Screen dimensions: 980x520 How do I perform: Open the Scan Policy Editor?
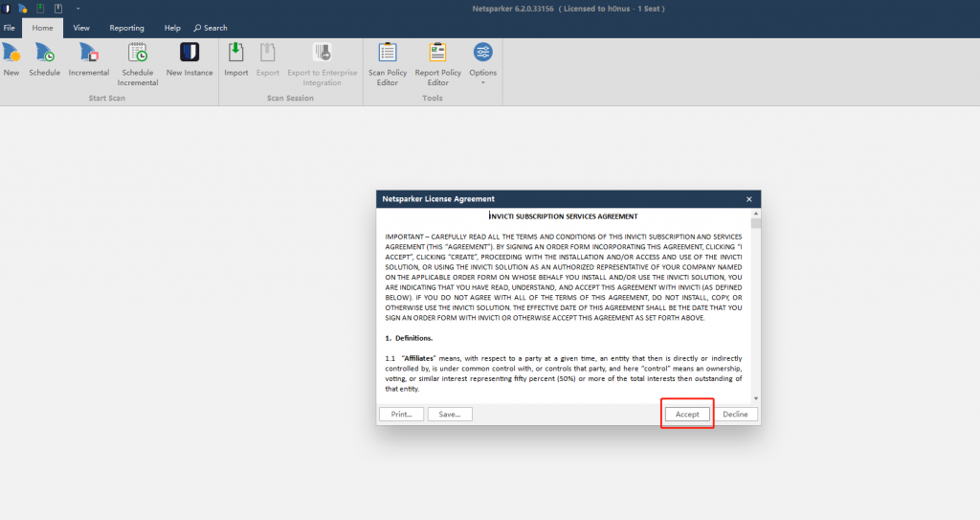[x=388, y=64]
